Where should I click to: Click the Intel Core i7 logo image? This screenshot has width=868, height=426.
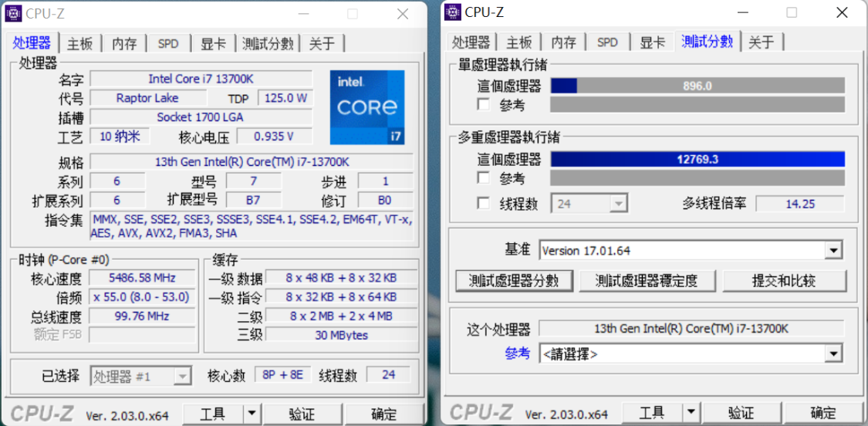(367, 107)
